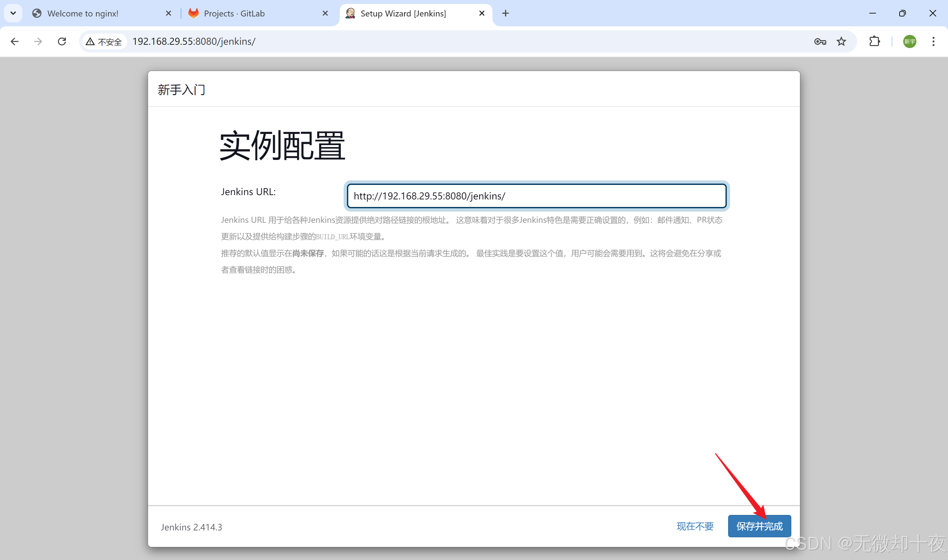948x560 pixels.
Task: Focus the Jenkins URL input field
Action: [x=536, y=196]
